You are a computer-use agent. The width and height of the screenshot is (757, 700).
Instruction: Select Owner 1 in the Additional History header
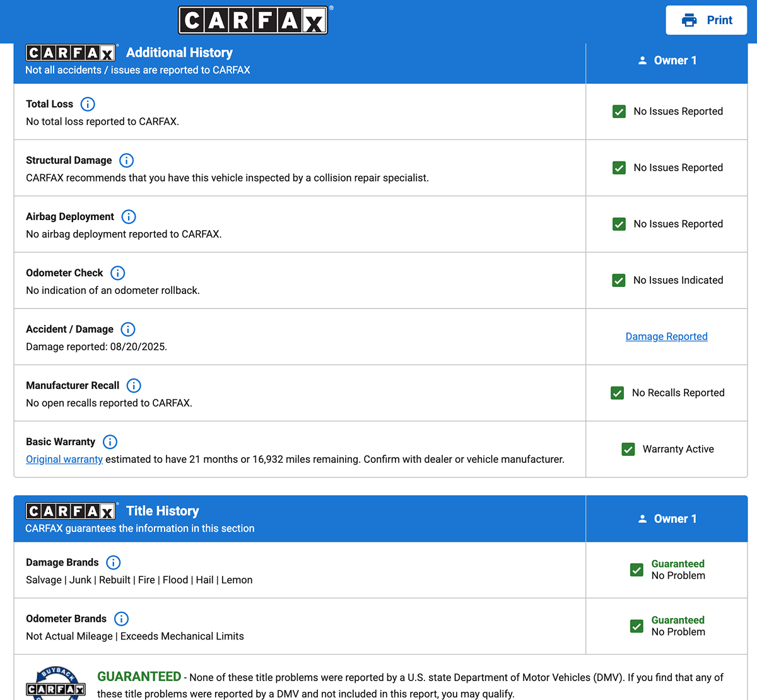[x=667, y=61]
